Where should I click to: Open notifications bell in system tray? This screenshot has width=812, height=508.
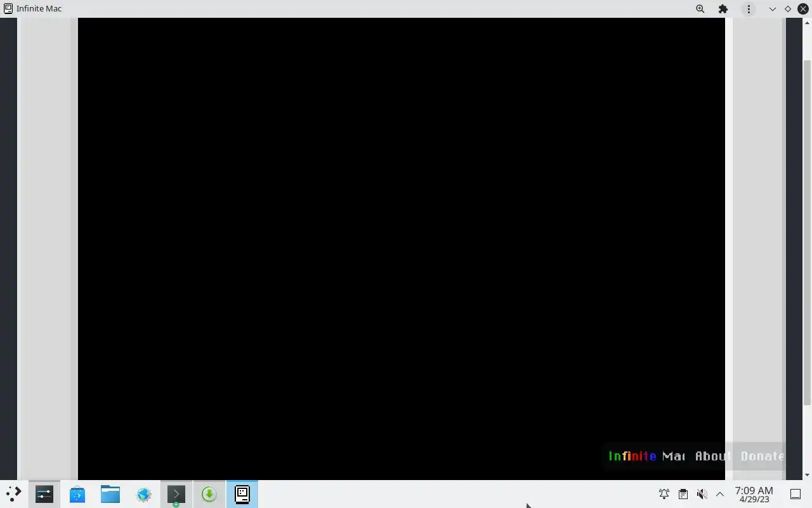[664, 494]
